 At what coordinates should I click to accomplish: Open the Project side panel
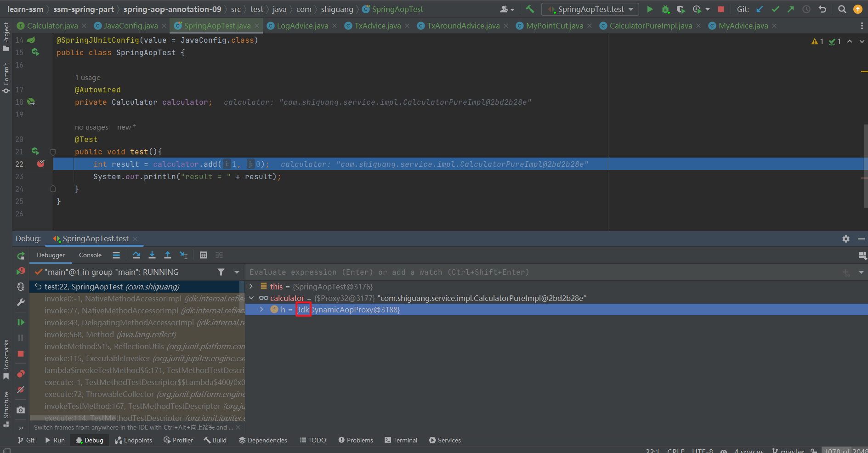(x=6, y=37)
